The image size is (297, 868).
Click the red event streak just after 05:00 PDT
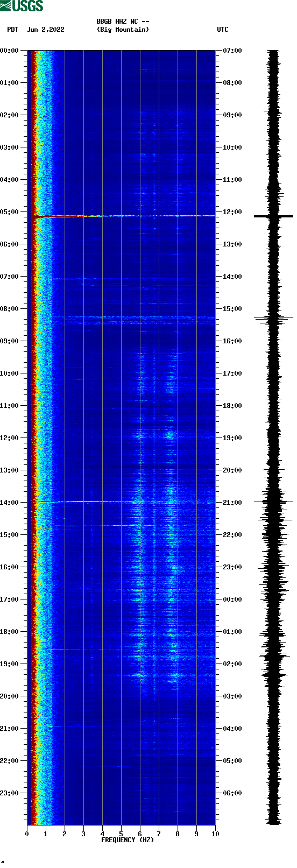click(124, 216)
